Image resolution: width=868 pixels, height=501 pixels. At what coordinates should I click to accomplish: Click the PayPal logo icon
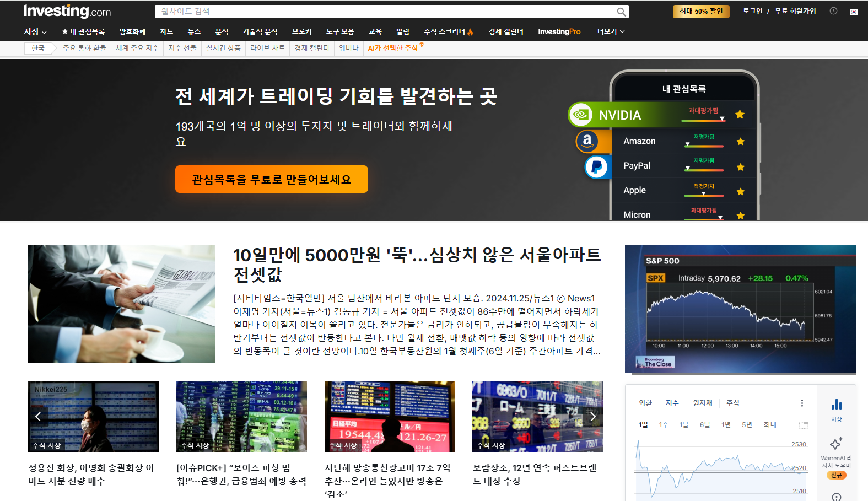click(x=596, y=166)
